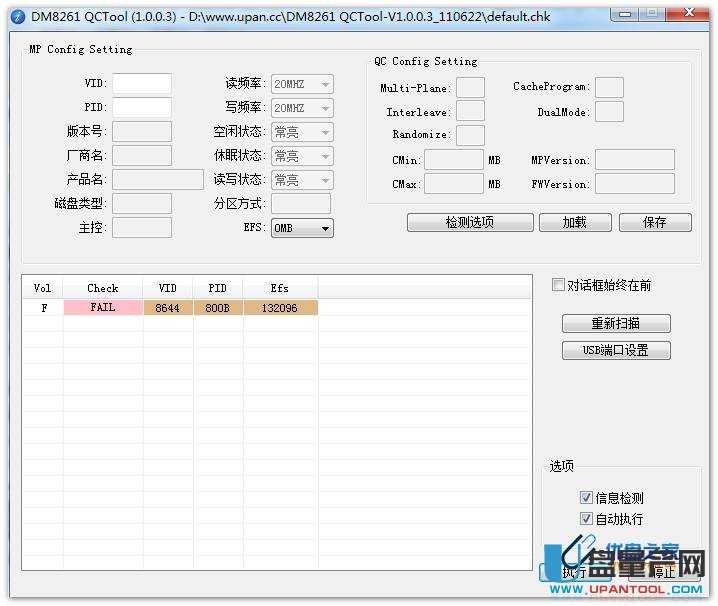This screenshot has height=606, width=718.
Task: Focus the PID input field
Action: coord(141,108)
